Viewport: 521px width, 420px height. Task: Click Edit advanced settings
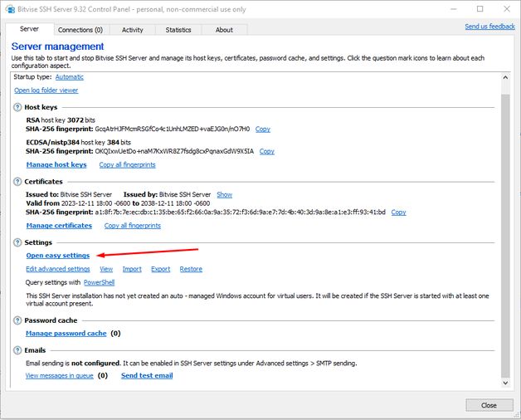point(58,269)
